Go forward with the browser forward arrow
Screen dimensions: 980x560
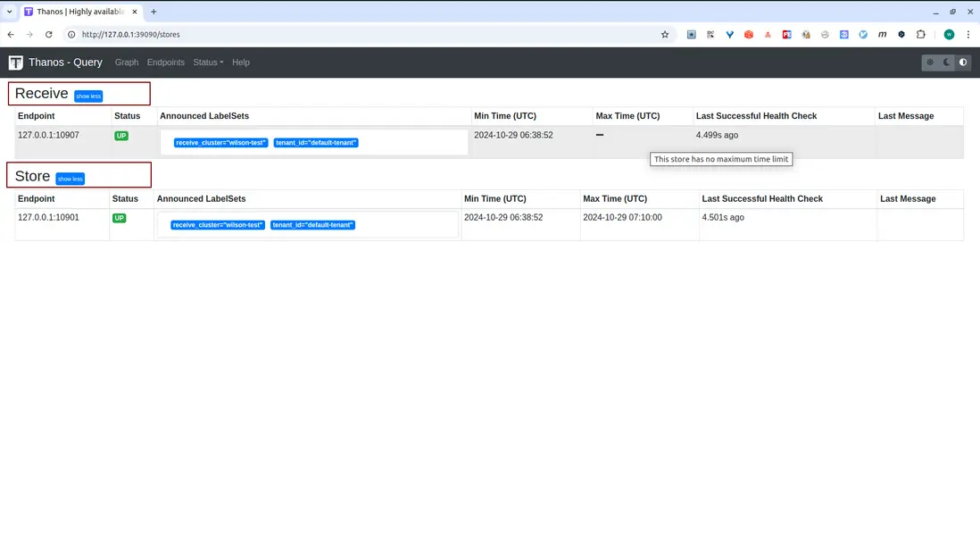tap(29, 35)
